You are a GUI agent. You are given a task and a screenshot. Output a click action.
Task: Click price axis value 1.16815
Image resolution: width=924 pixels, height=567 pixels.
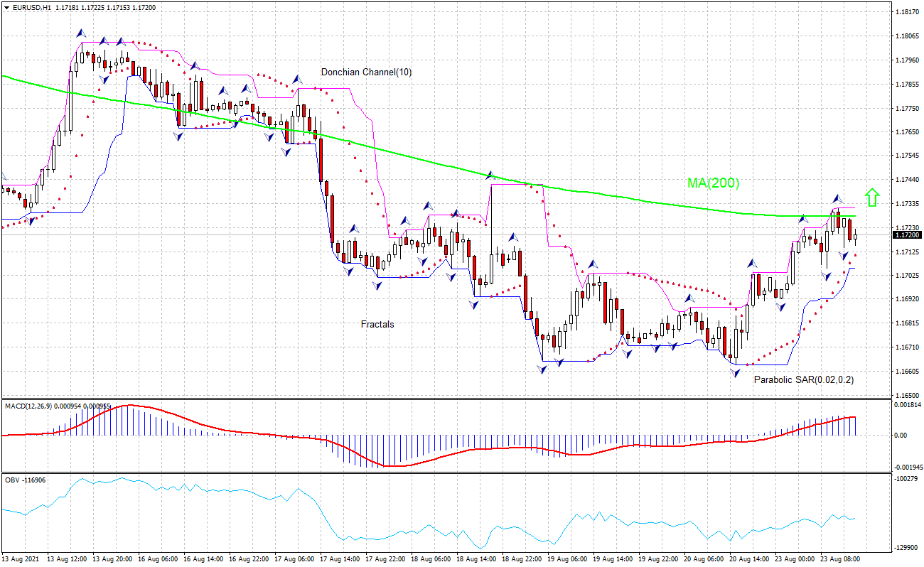tap(907, 323)
